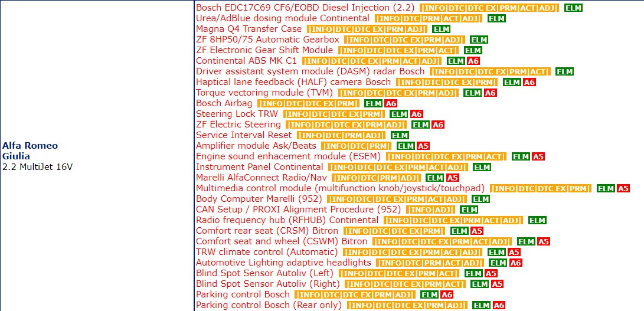Click A5 badge on Marelli AlfaConnect Radio/Nav row

point(453,178)
